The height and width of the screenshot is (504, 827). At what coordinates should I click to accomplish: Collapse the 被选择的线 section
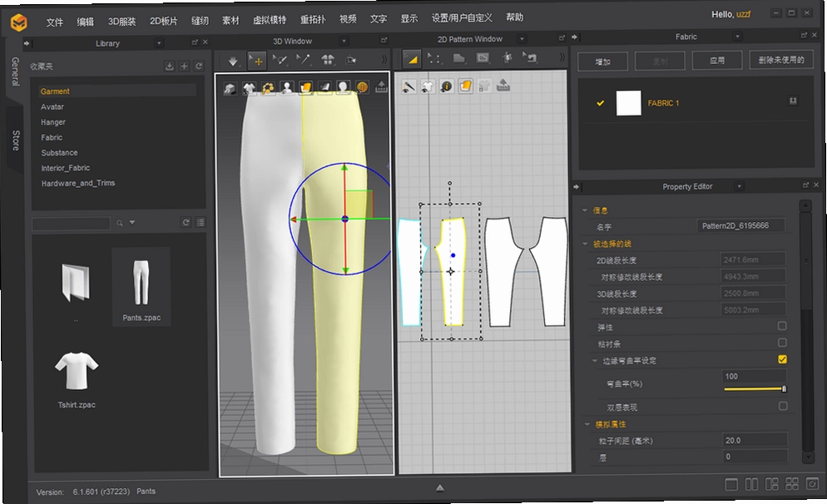586,244
